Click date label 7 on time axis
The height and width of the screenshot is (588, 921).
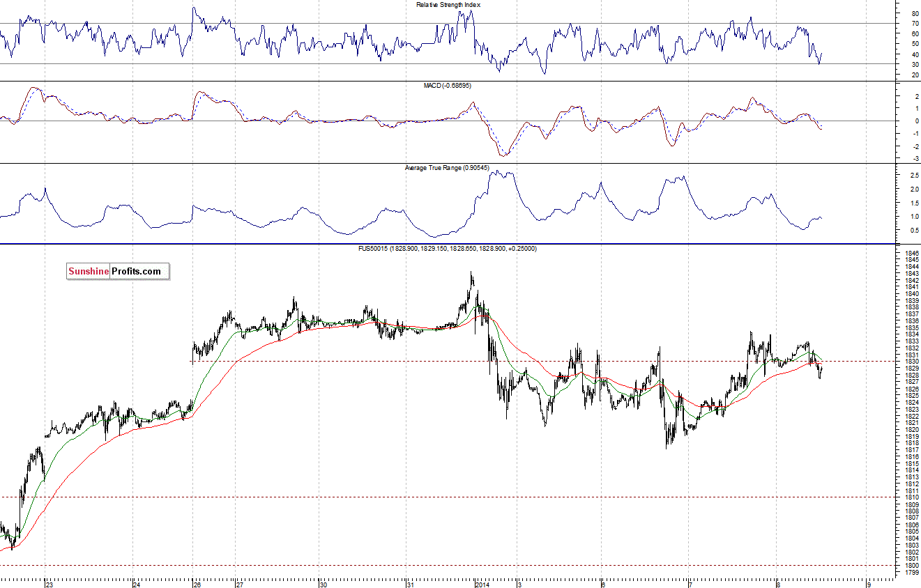[x=690, y=585]
